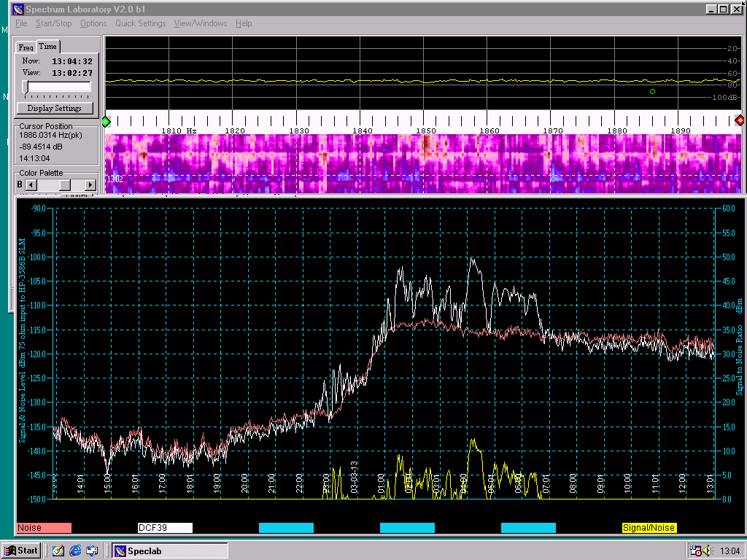This screenshot has height=560, width=747.
Task: Click the Color Palette right arrow
Action: click(90, 184)
